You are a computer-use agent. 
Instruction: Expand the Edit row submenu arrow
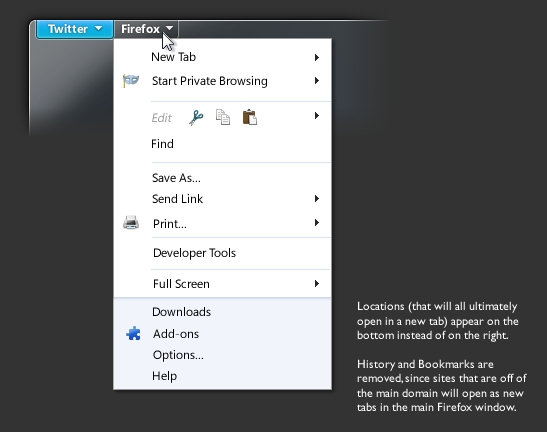[x=317, y=116]
